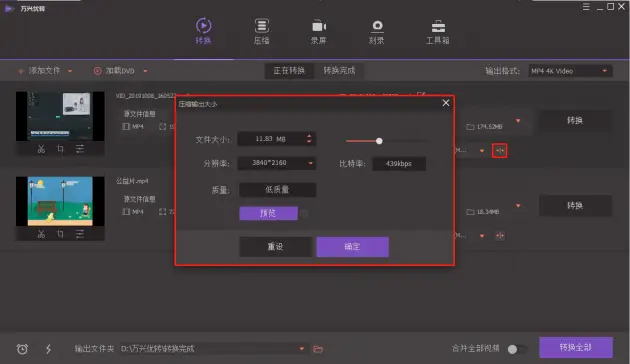Select the 公益片.mp4 video thumbnail
Screen dimensions: 630x364
coord(60,201)
